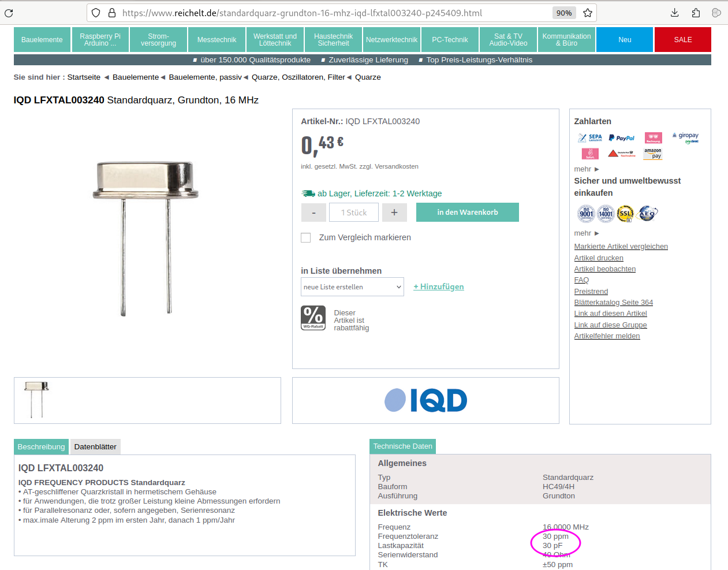Click the IQD manufacturer logo

tap(425, 400)
